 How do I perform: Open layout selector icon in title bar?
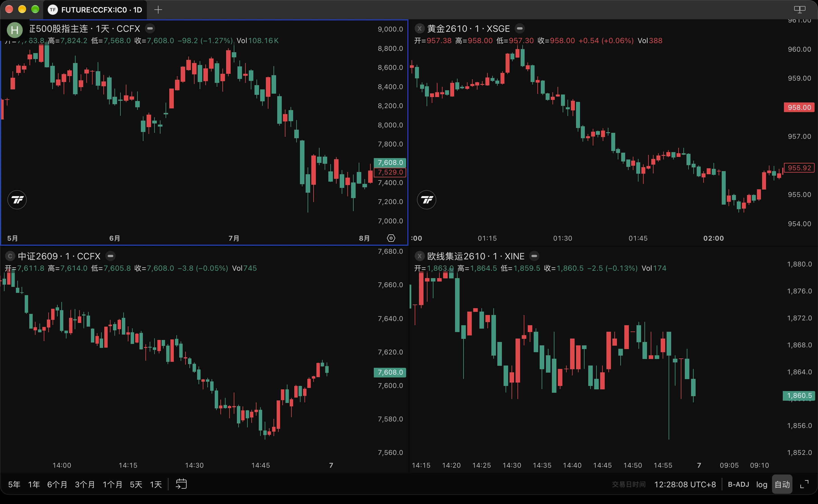799,9
